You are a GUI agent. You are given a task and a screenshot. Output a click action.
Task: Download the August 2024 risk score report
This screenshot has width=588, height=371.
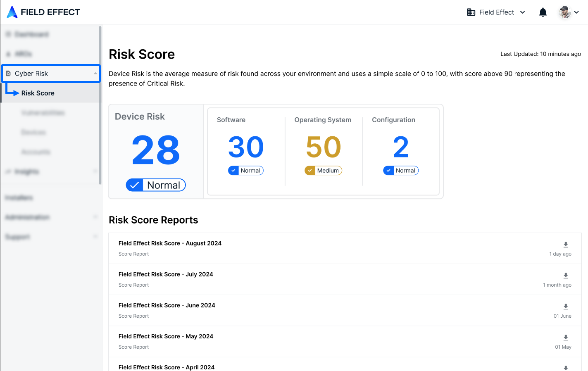(566, 245)
